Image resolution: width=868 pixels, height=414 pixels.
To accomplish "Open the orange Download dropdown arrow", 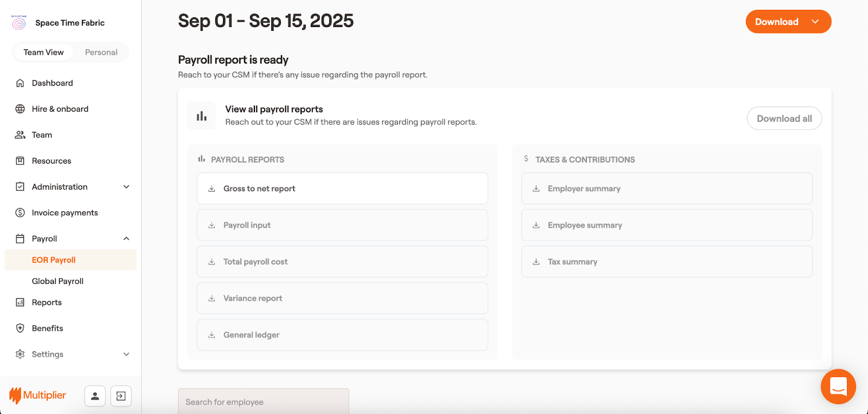I will point(815,22).
